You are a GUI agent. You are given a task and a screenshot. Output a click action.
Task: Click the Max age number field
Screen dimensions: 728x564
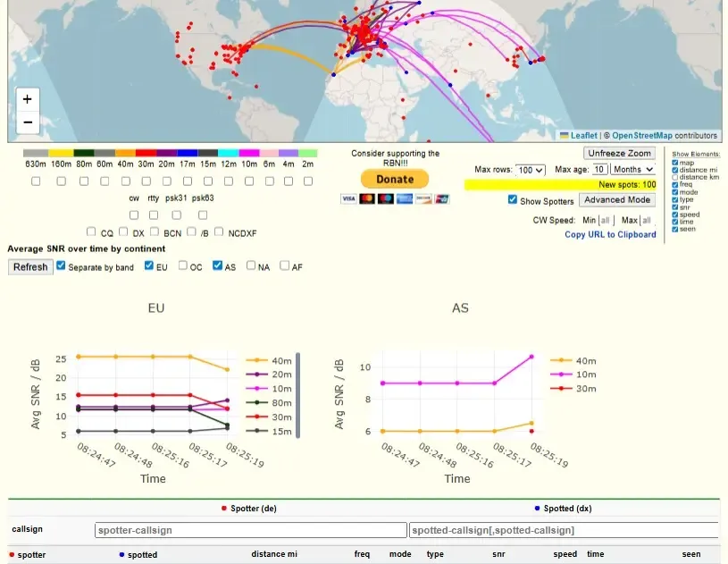600,170
